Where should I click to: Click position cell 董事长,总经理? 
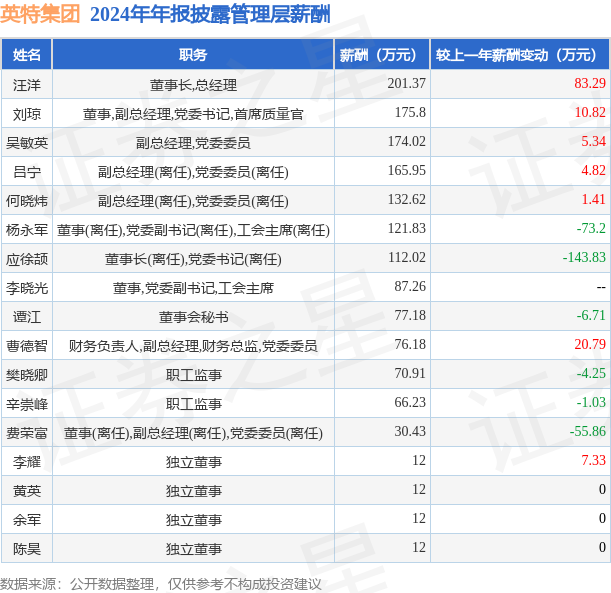coord(193,85)
